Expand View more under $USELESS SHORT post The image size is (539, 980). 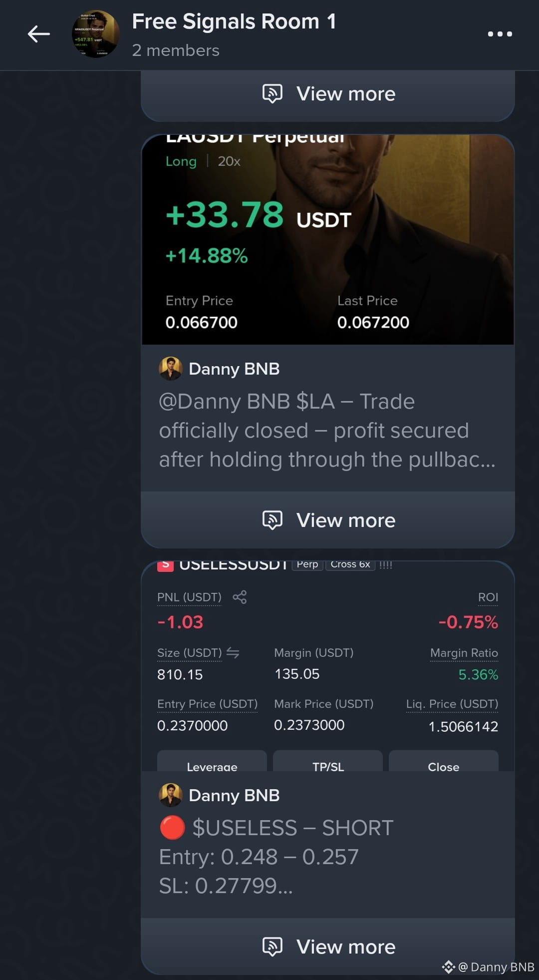328,947
